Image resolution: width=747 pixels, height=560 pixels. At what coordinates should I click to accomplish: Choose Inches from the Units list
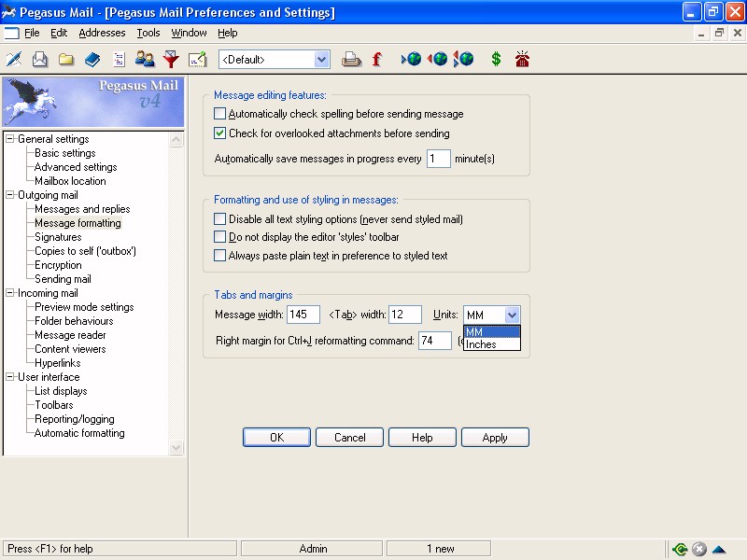tap(492, 343)
